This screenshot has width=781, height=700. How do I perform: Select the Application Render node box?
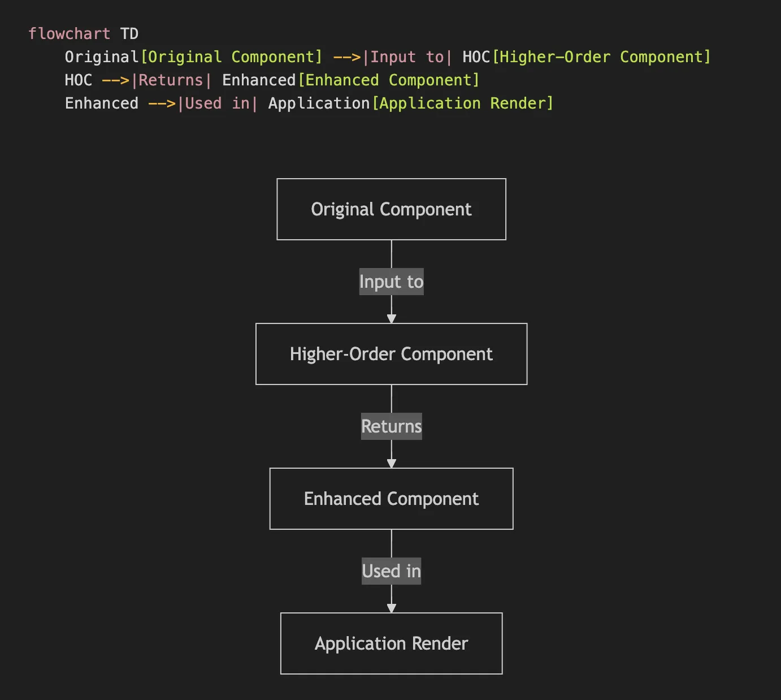pyautogui.click(x=391, y=643)
